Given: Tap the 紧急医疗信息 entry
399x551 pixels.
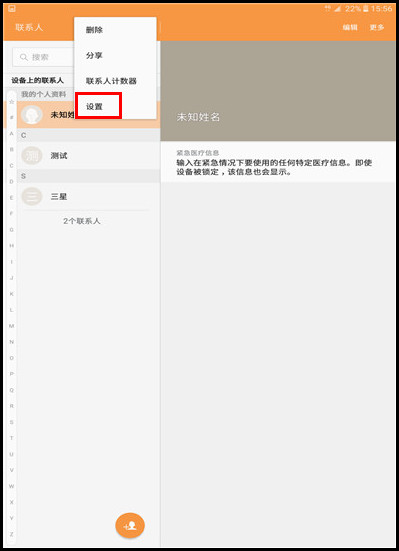Looking at the screenshot, I should 278,162.
